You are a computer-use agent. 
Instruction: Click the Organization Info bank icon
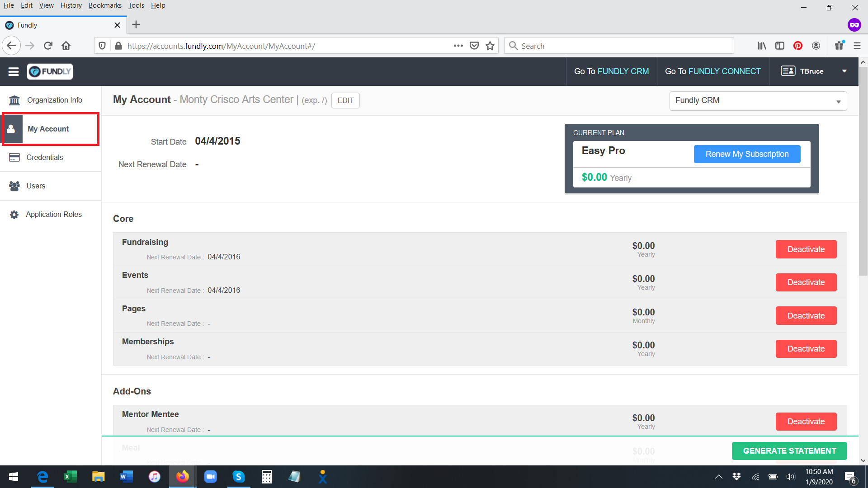point(14,100)
